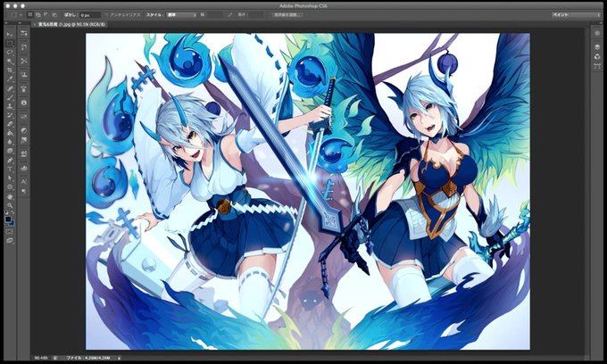Viewport: 607px width, 364px height.
Task: Click the marquee width field
Action: pyautogui.click(x=215, y=15)
